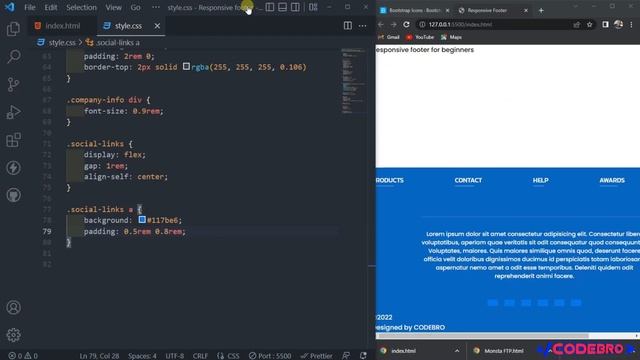Open the browser profile avatar
The width and height of the screenshot is (640, 360).
[618, 24]
